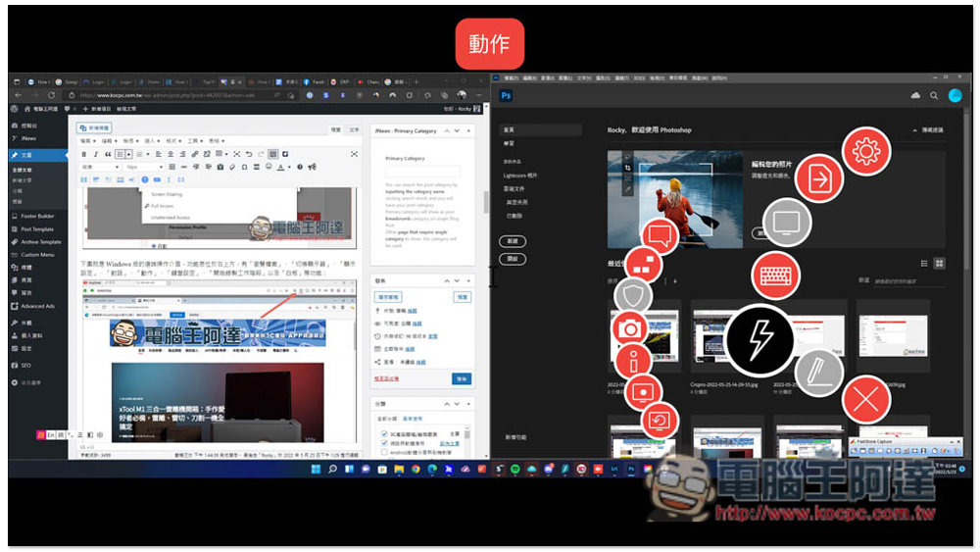Viewport: 980px width, 552px height.
Task: Open the red chat bubble circle
Action: (660, 235)
